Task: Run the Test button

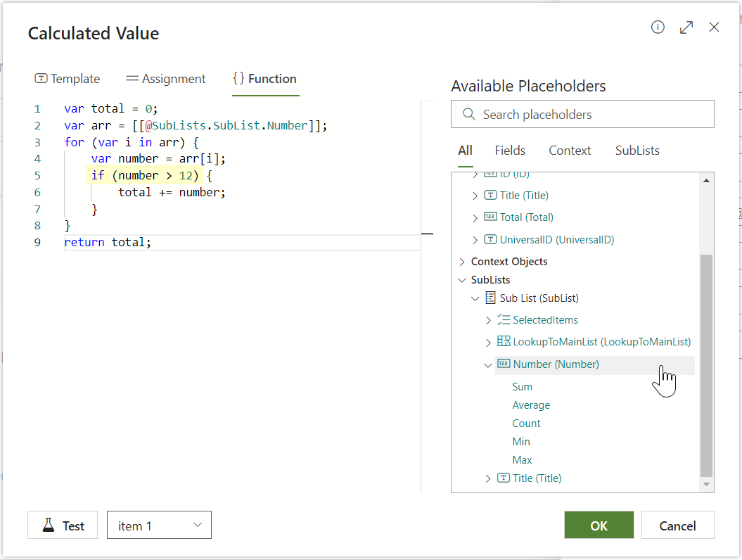Action: click(63, 526)
